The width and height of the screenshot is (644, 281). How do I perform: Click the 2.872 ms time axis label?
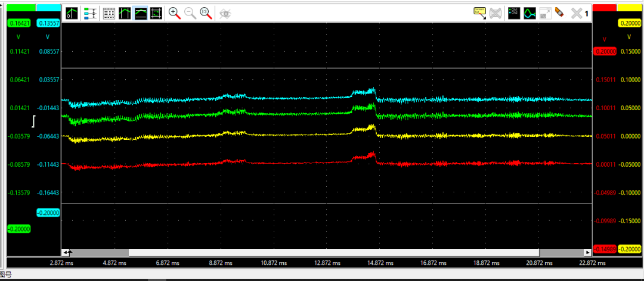coord(61,263)
